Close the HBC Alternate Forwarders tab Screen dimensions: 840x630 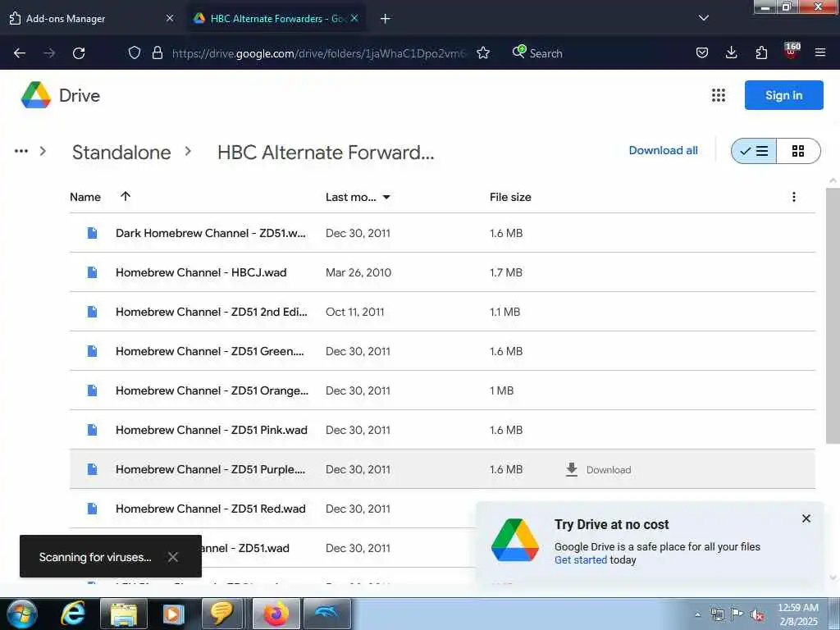click(x=354, y=18)
